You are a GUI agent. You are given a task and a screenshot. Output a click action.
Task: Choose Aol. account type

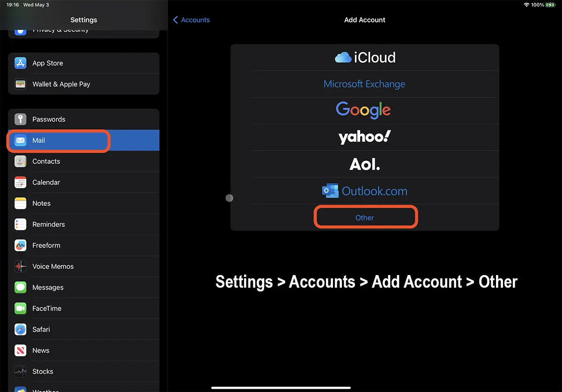[x=364, y=164]
